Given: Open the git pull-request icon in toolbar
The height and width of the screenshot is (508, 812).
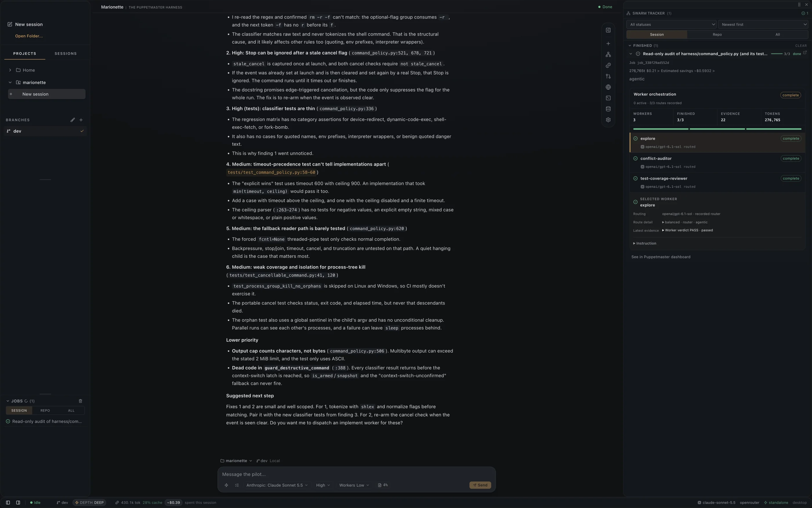Looking at the screenshot, I should 608,76.
